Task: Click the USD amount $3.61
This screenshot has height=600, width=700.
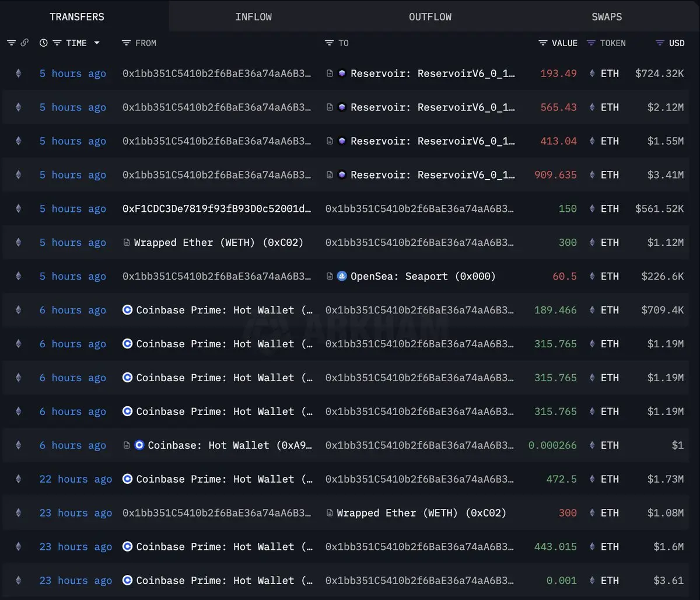Action: coord(668,581)
